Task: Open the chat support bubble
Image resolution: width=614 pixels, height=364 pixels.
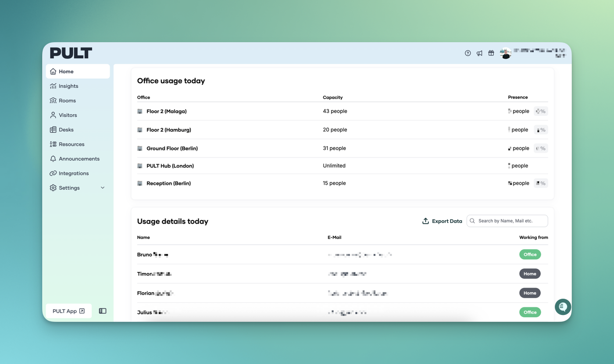Action: pyautogui.click(x=563, y=307)
